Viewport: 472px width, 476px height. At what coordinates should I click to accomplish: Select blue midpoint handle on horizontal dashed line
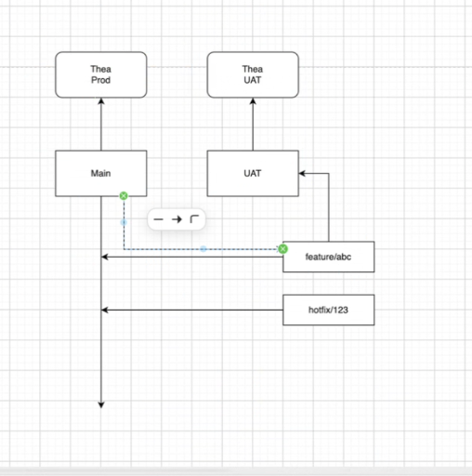coord(203,249)
